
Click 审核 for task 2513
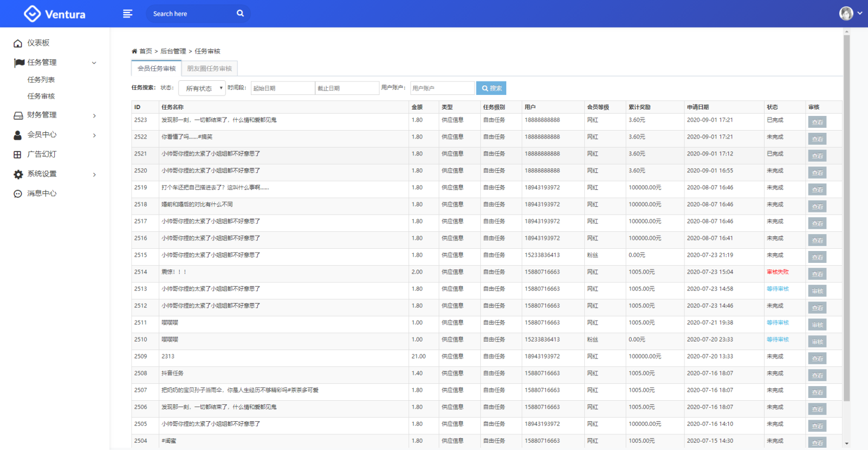tap(818, 291)
